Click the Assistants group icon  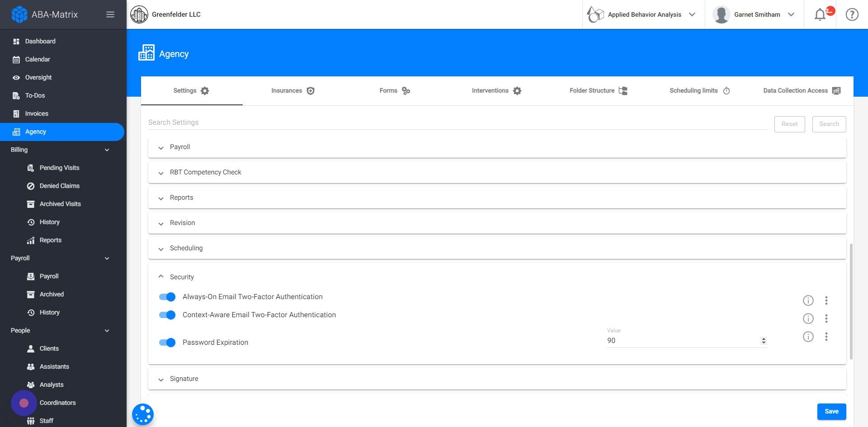tap(31, 367)
